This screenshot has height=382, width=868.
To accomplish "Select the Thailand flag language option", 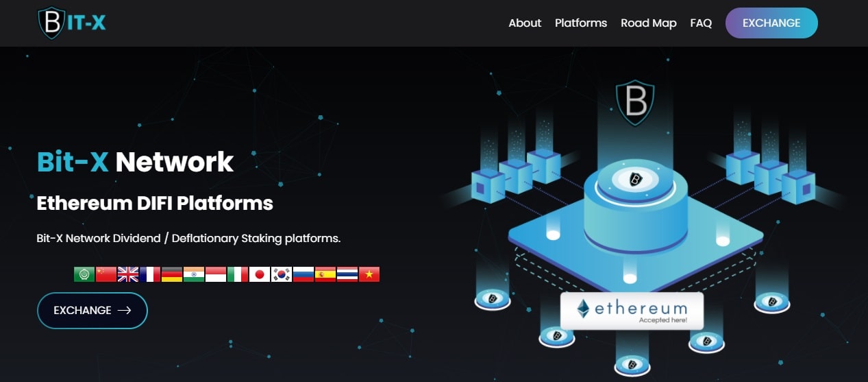I will 347,274.
